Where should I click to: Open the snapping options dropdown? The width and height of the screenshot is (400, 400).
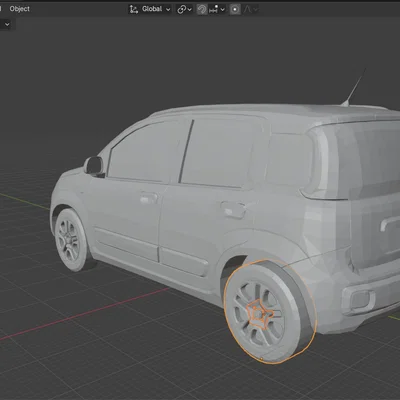tap(217, 9)
